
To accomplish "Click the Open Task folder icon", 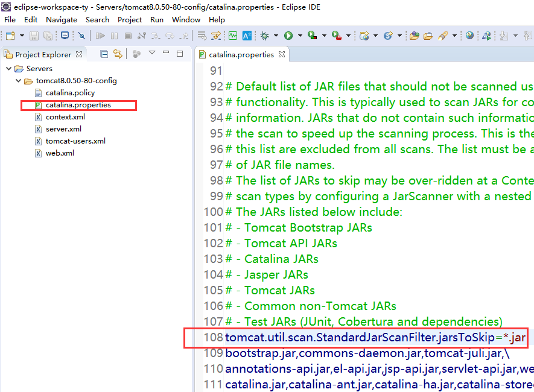I will [x=428, y=36].
